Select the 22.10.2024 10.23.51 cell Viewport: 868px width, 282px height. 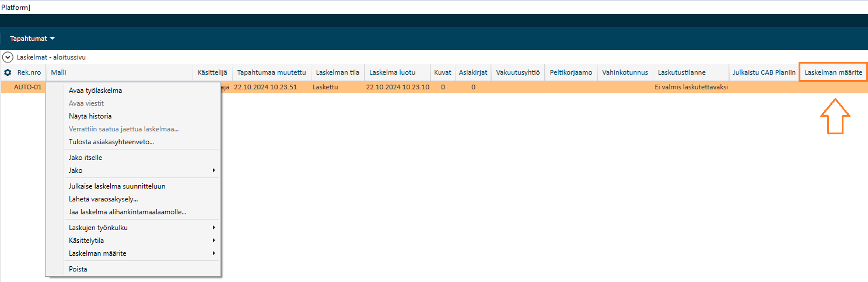pyautogui.click(x=266, y=87)
